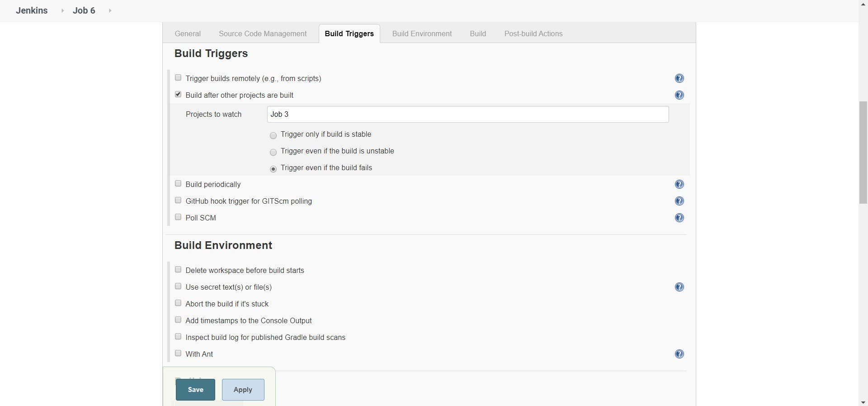Screen dimensions: 868x406
Task: Open help for Poll SCM
Action: (x=679, y=218)
